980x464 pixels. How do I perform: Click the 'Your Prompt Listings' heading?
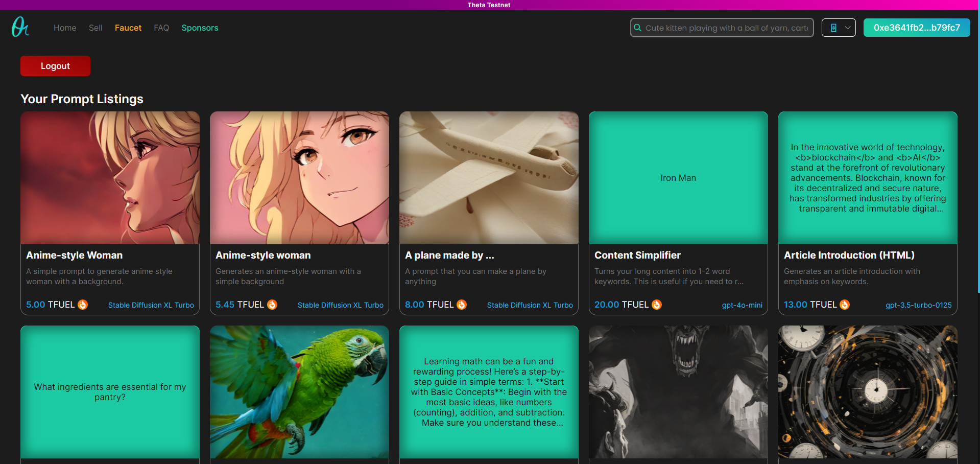(82, 99)
